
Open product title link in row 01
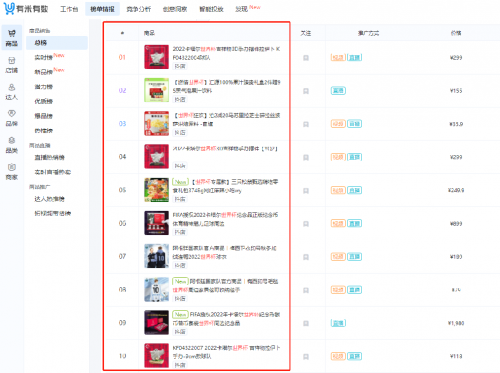pos(226,53)
